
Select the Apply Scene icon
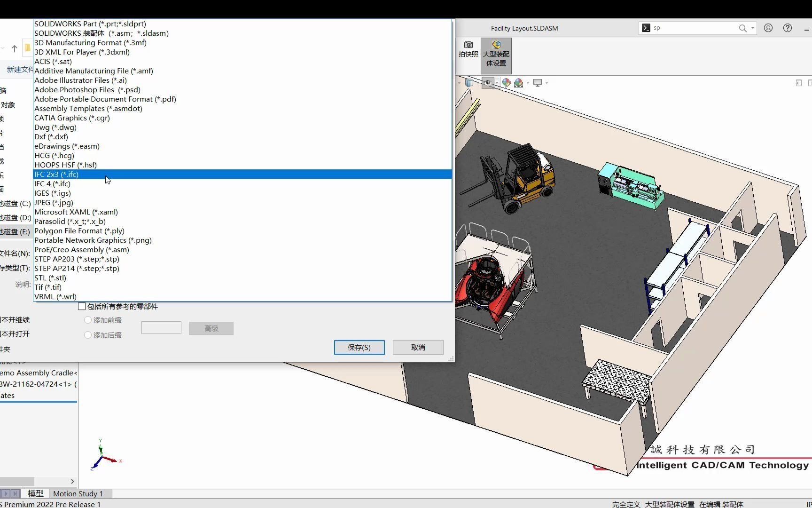point(518,82)
